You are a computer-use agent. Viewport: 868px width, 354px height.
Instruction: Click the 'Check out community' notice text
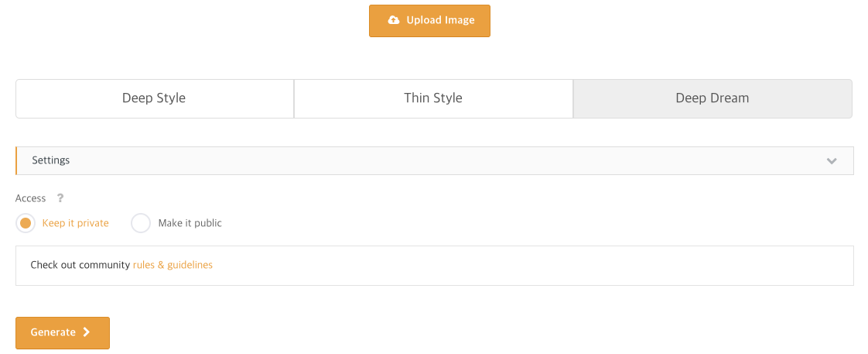coord(80,265)
